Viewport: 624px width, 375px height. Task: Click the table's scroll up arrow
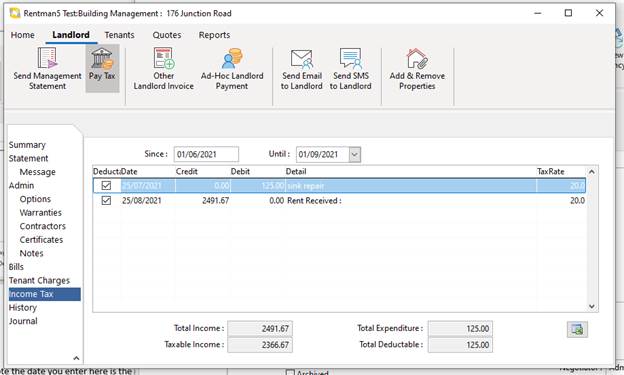(591, 172)
